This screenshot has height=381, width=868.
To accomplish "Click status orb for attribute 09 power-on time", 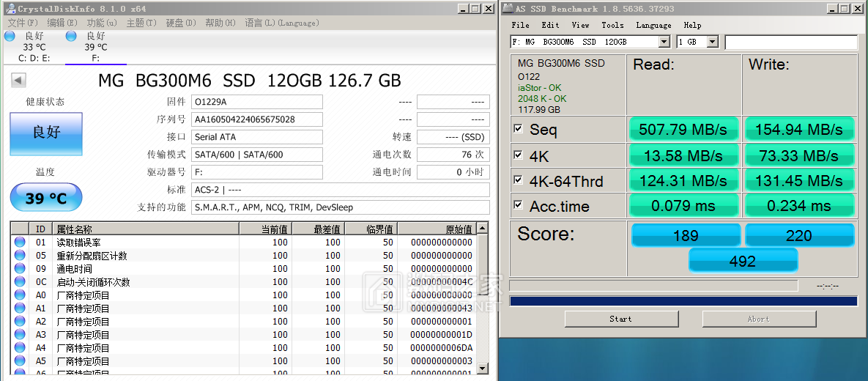I will (20, 269).
